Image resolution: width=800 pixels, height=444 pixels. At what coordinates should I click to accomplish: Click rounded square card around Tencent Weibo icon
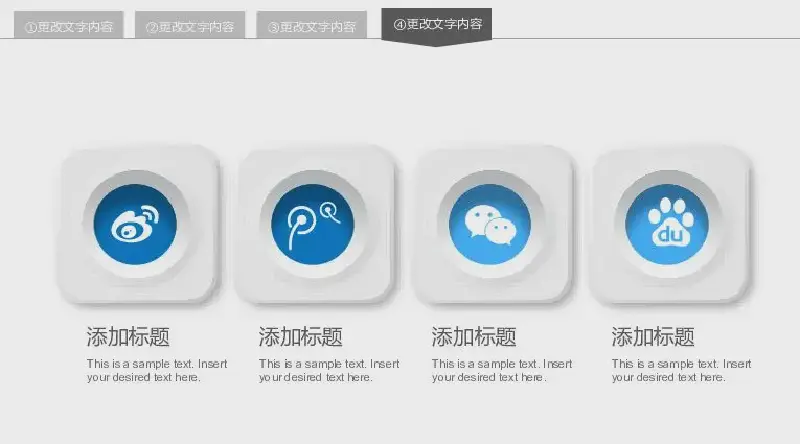pyautogui.click(x=316, y=225)
